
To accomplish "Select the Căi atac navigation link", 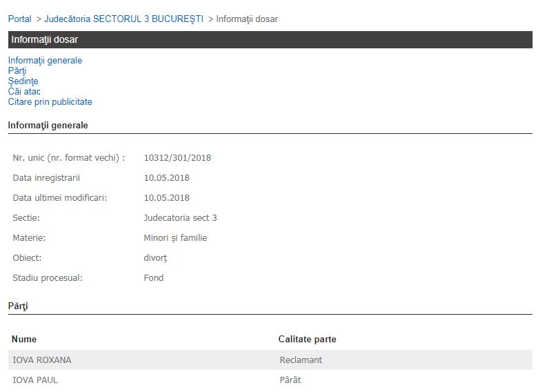I will [x=24, y=92].
